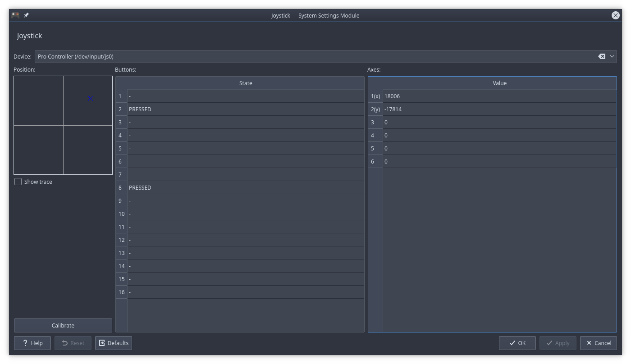Pin the window using the pin icon
631x364 pixels.
coord(26,15)
